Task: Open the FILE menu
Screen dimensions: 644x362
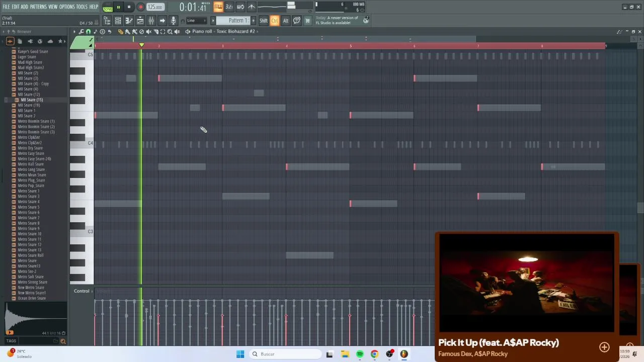Action: 6,7
